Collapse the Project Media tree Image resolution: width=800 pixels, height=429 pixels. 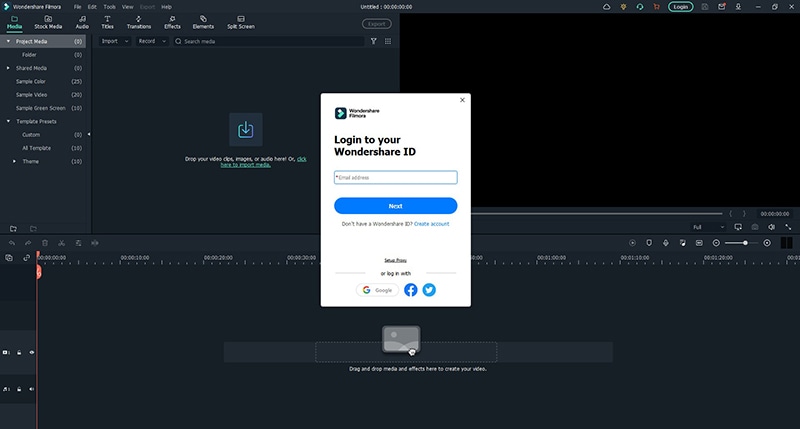(8, 41)
